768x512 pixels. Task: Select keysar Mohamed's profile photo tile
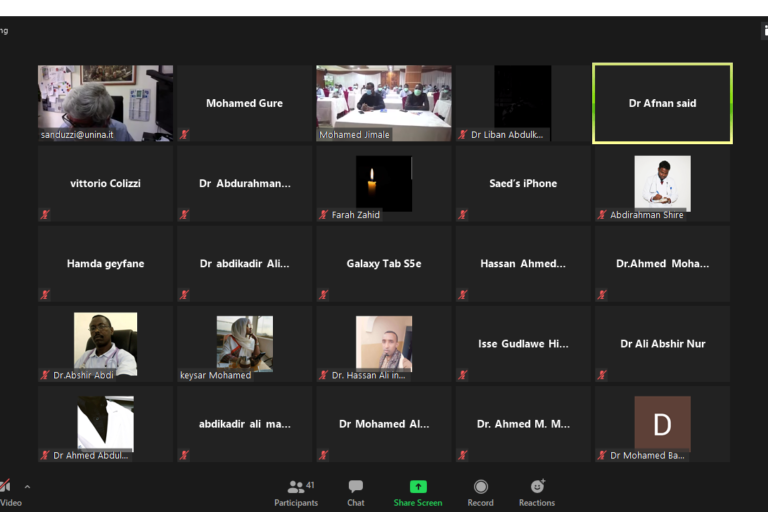(x=245, y=342)
